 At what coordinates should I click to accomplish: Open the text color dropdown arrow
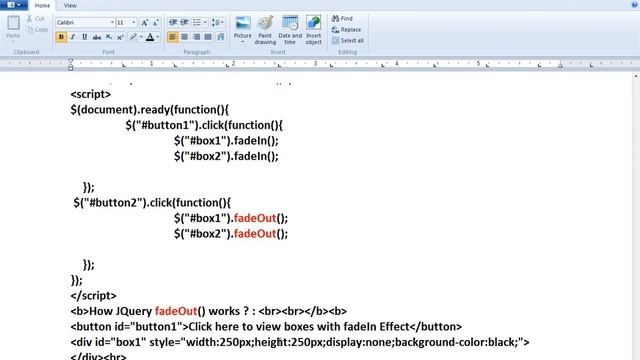point(158,37)
